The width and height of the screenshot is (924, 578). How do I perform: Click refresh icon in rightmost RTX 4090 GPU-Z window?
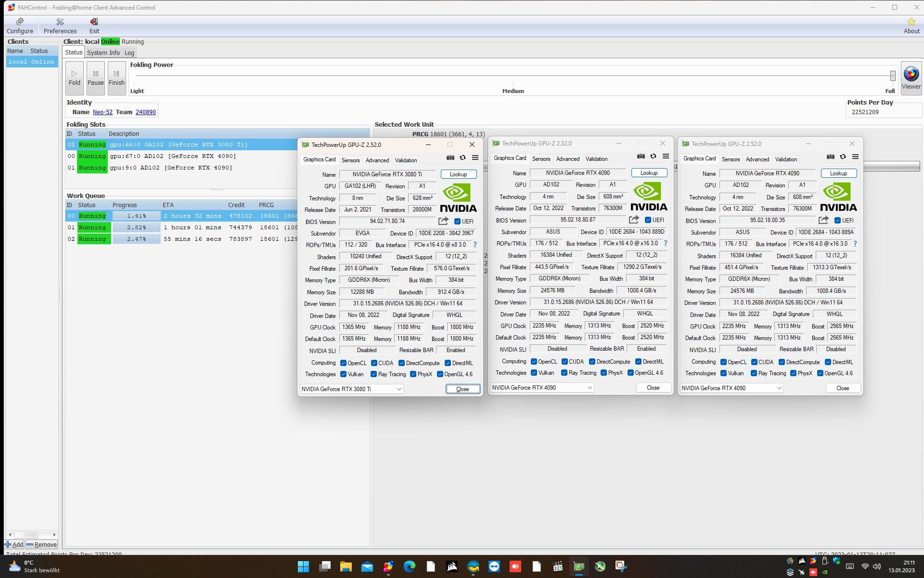[x=843, y=157]
